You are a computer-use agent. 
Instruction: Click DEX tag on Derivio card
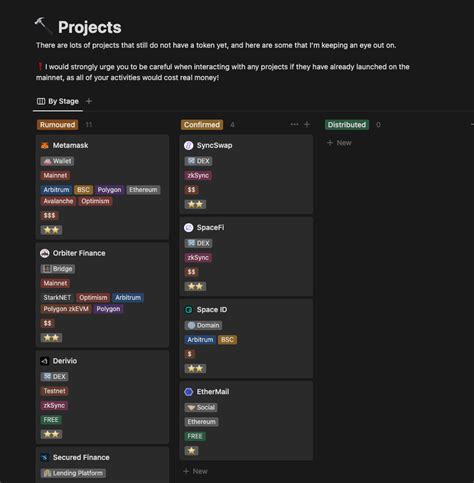[x=54, y=376]
